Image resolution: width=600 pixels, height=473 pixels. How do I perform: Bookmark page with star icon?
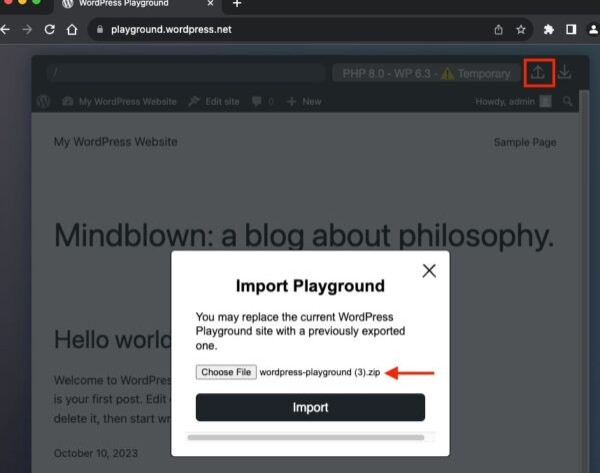point(521,29)
